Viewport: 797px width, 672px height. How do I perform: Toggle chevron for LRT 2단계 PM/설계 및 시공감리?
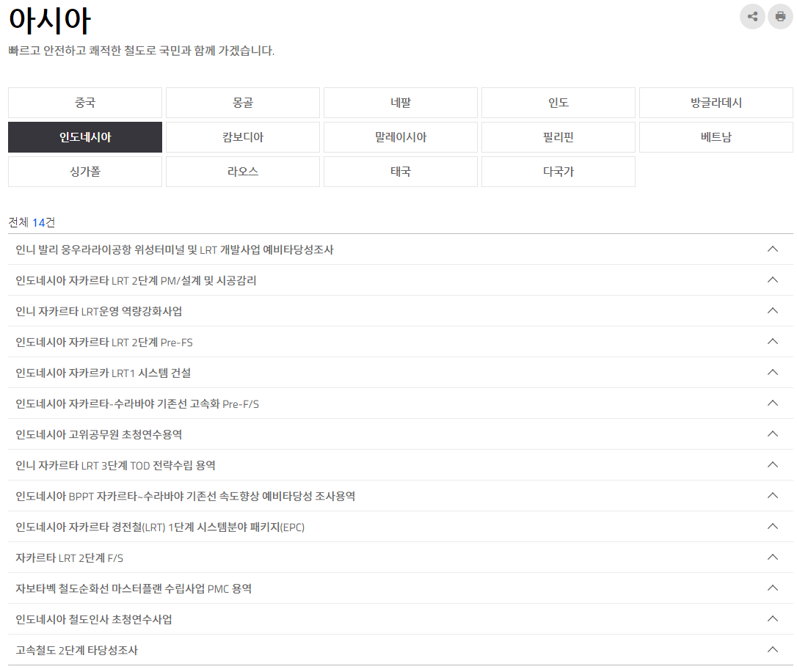point(773,280)
